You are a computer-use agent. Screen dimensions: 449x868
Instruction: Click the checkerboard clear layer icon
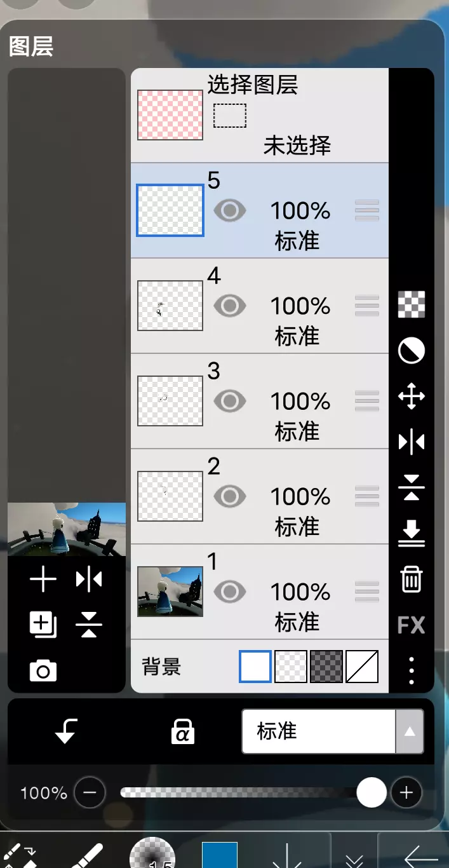click(x=411, y=304)
